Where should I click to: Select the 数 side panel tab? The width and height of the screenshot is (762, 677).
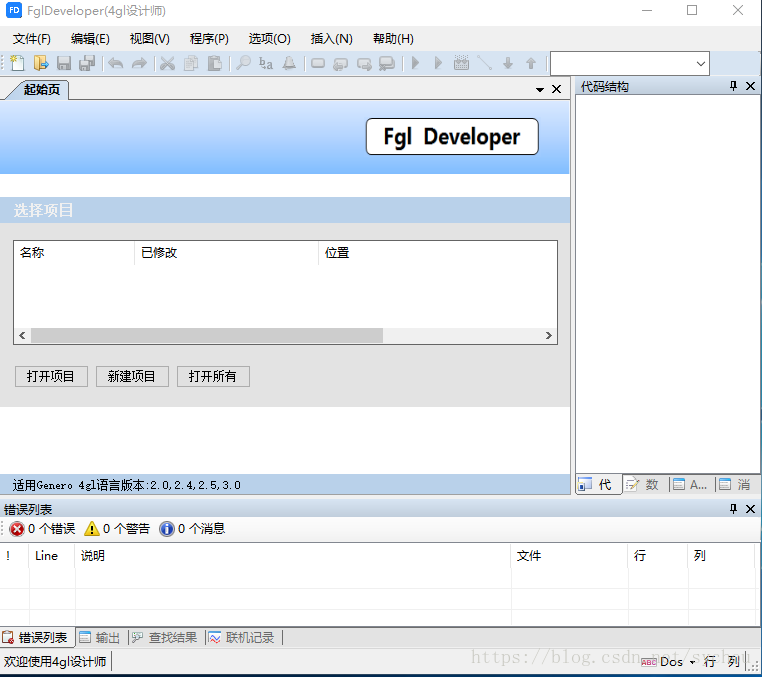[x=645, y=485]
